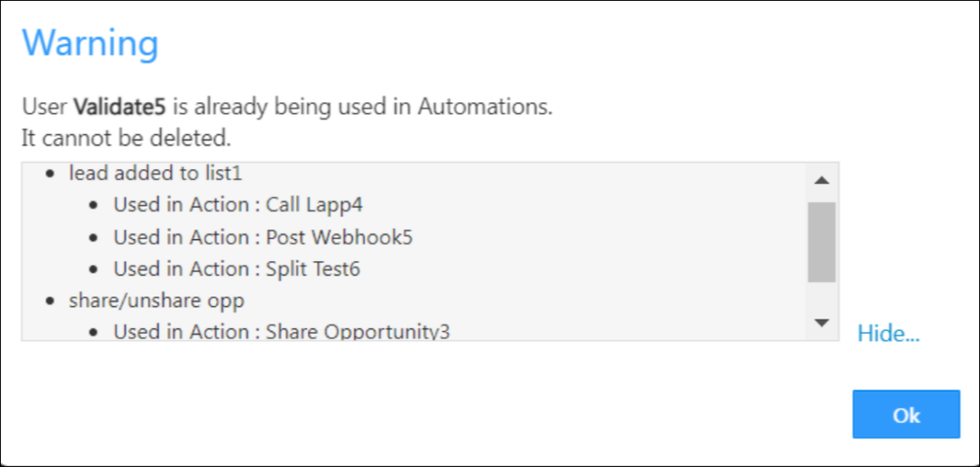This screenshot has width=980, height=467.
Task: Click bullet beside 'share/unshare opp'
Action: [x=51, y=301]
